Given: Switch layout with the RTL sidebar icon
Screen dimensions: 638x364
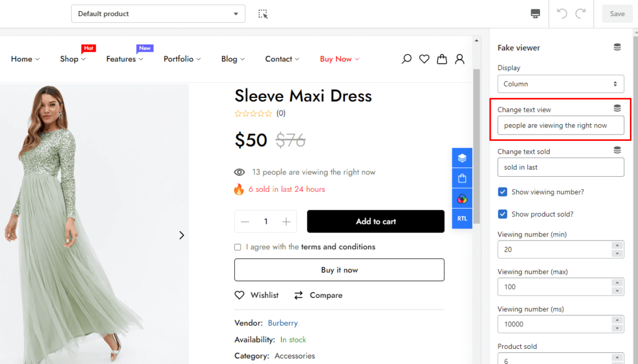Looking at the screenshot, I should tap(462, 218).
